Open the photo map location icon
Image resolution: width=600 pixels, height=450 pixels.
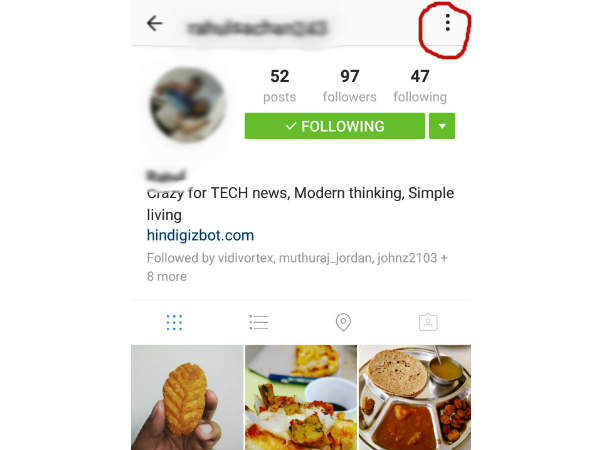(343, 322)
